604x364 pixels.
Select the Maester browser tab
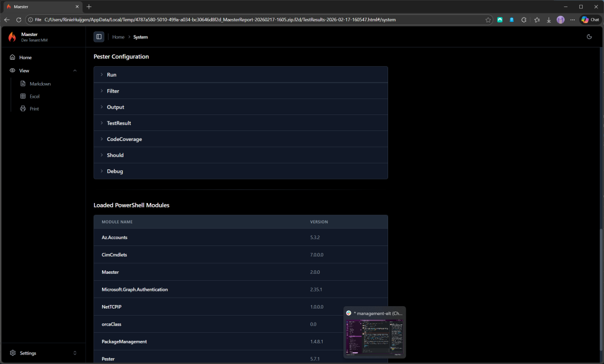point(42,6)
